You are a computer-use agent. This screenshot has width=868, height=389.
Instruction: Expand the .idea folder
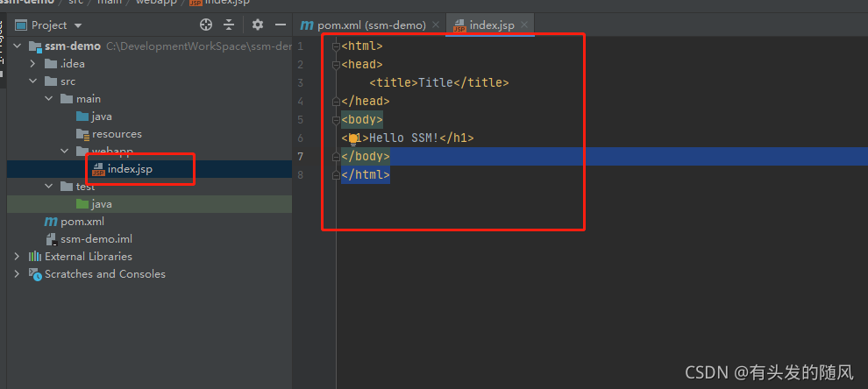[x=32, y=64]
